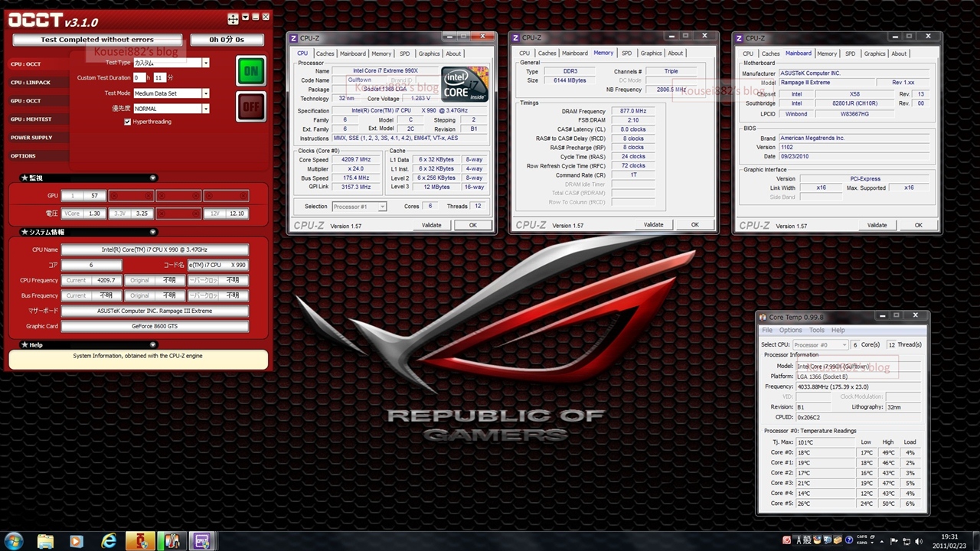Screen dimensions: 980x551
Task: Click the Intel Core i7 logo in CPU-Z
Action: [x=465, y=84]
